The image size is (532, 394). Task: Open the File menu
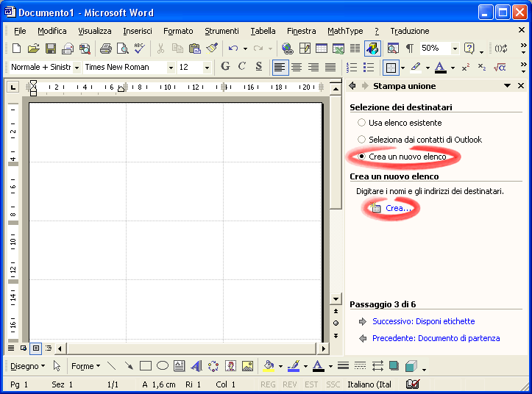tap(20, 31)
